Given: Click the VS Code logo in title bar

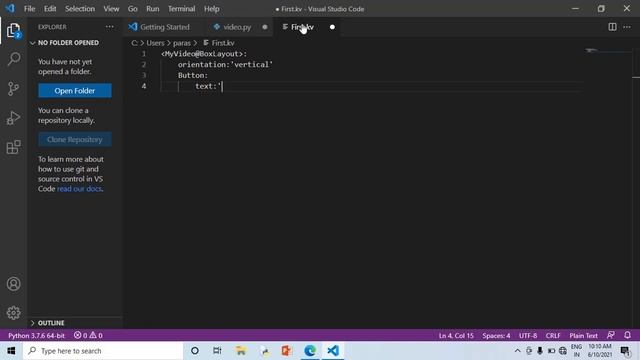Looking at the screenshot, I should [x=10, y=8].
